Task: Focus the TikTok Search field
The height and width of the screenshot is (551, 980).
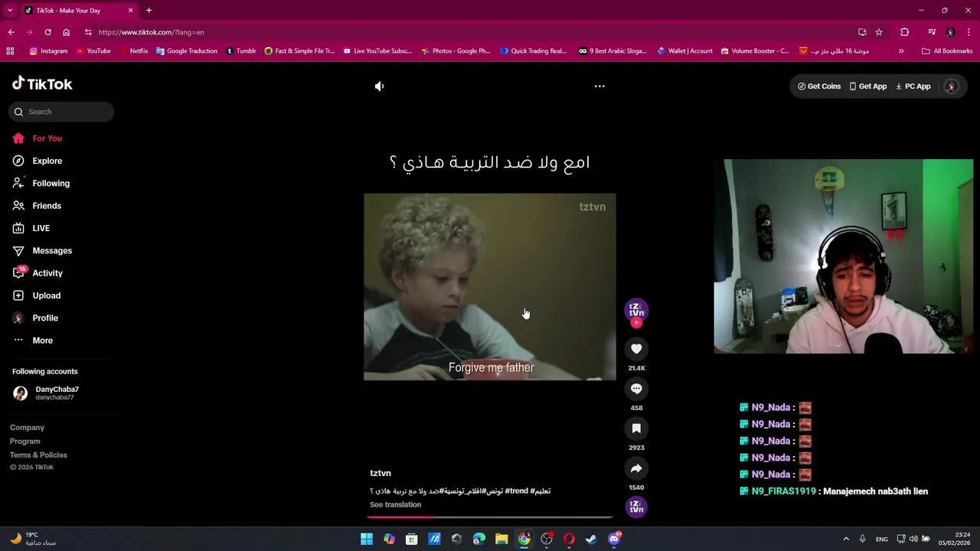Action: (61, 112)
